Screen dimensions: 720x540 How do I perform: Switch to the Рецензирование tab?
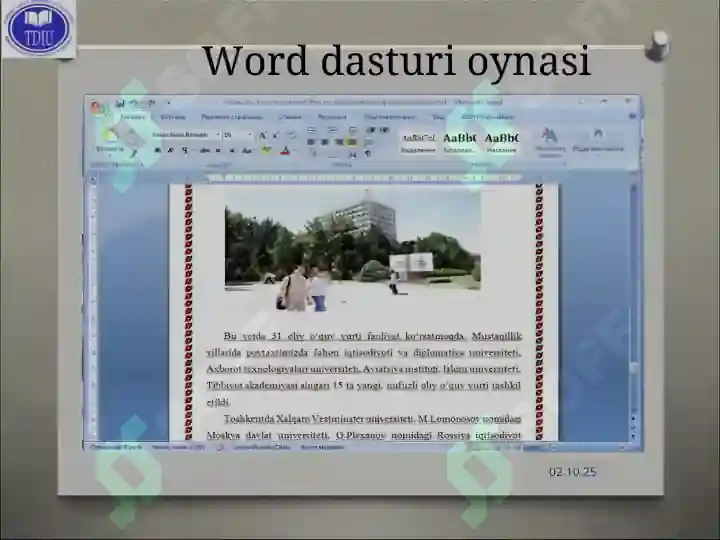[x=390, y=117]
